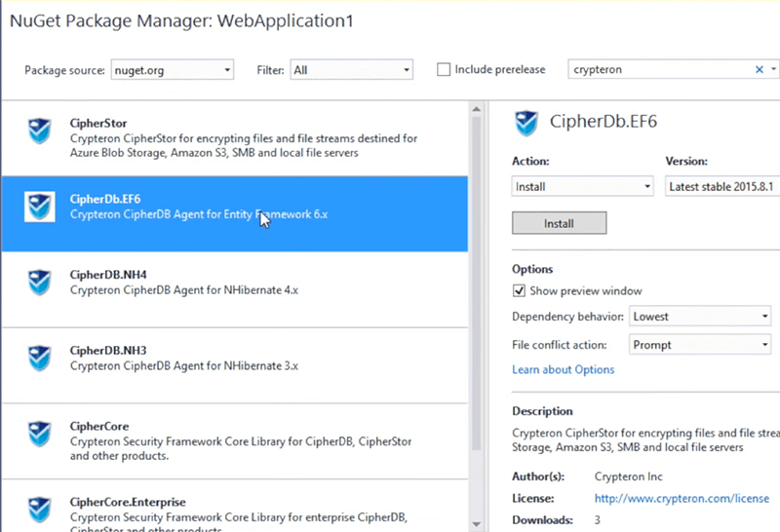This screenshot has height=532, width=780.
Task: Click the CipherDB.NH4 package shield icon
Action: tap(39, 283)
